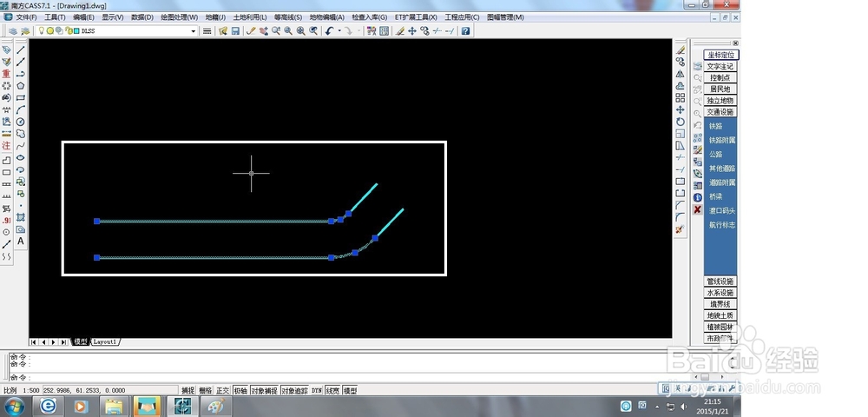
Task: Select the Spline curve tool
Action: click(x=21, y=146)
